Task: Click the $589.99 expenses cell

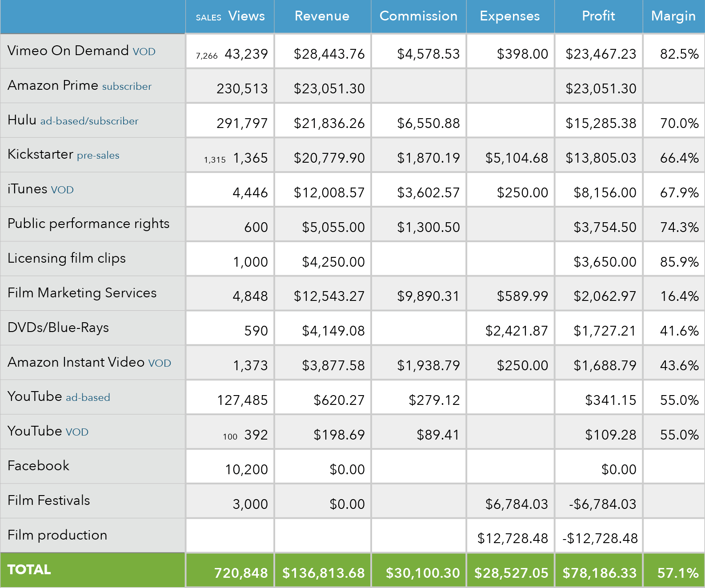Action: pyautogui.click(x=510, y=293)
